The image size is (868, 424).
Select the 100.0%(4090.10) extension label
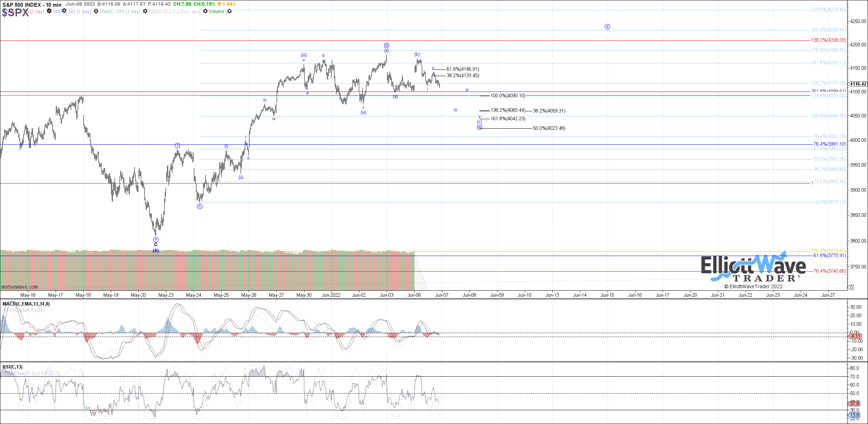point(508,96)
